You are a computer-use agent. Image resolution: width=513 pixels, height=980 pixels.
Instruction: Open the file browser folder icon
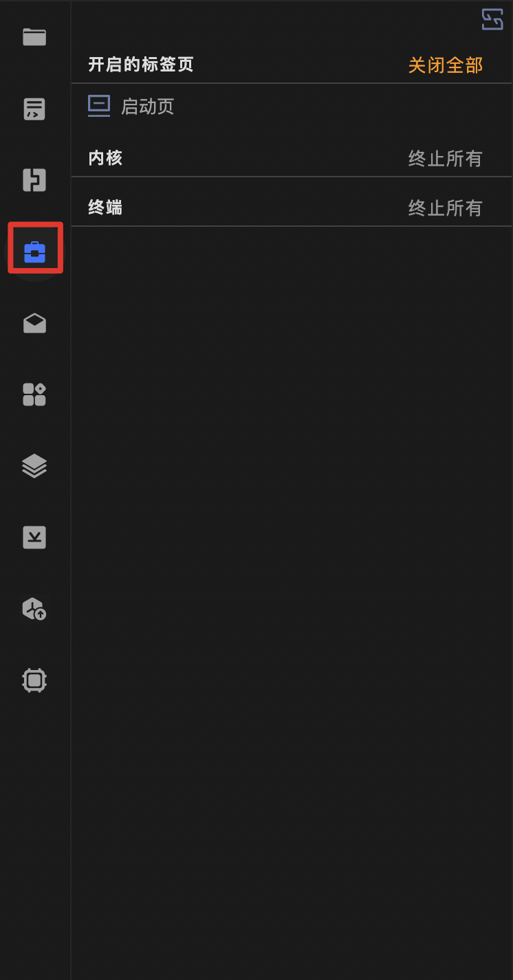click(34, 37)
